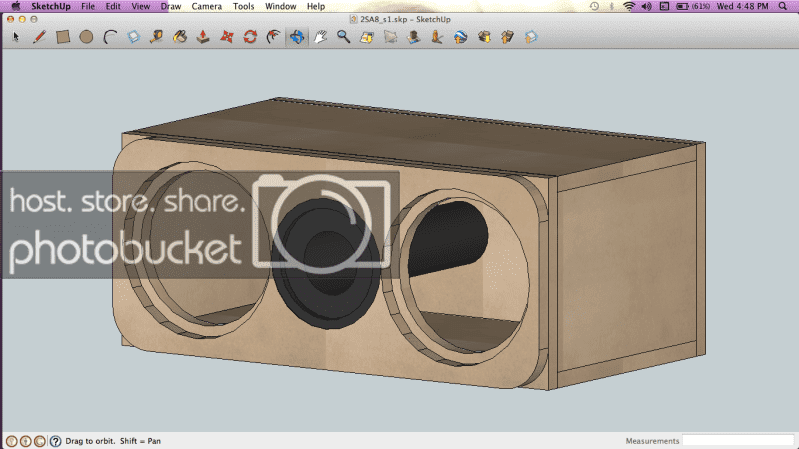Pick the Rectangle drawing tool
This screenshot has height=449, width=799.
click(63, 37)
